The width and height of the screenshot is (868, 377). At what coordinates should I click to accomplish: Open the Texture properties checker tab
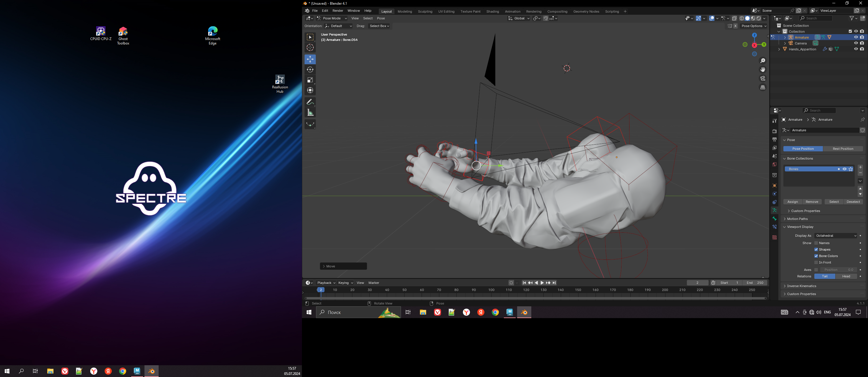[774, 238]
